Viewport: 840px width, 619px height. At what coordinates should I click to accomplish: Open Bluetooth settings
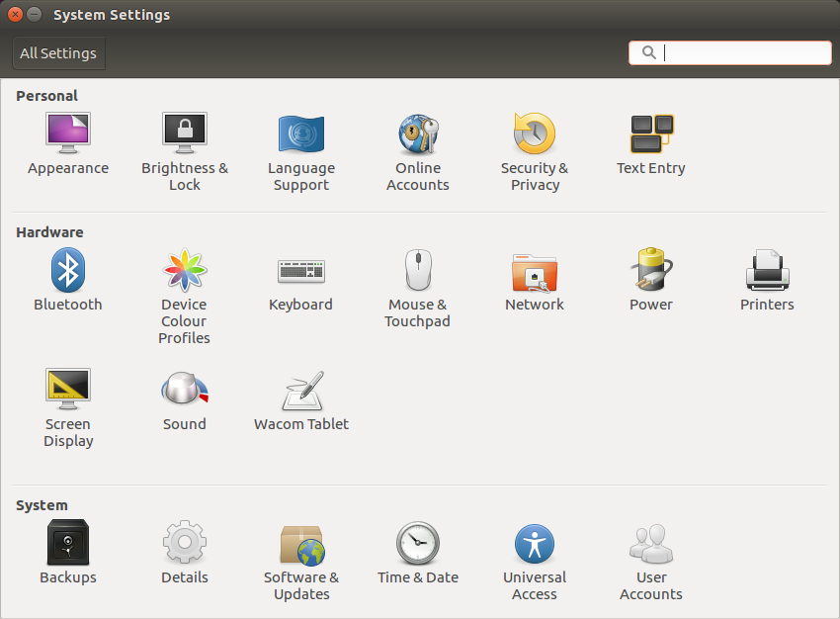[x=68, y=270]
